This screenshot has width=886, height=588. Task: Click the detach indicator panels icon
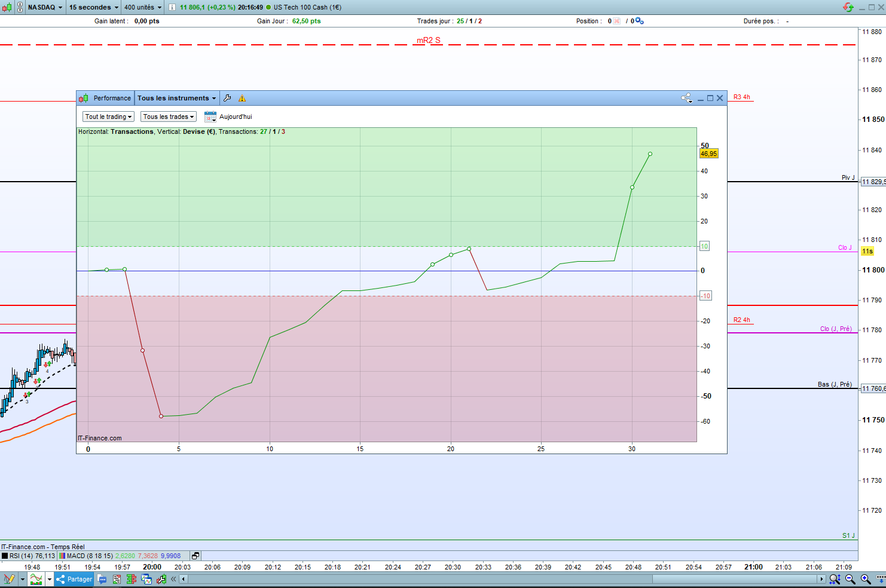click(195, 556)
